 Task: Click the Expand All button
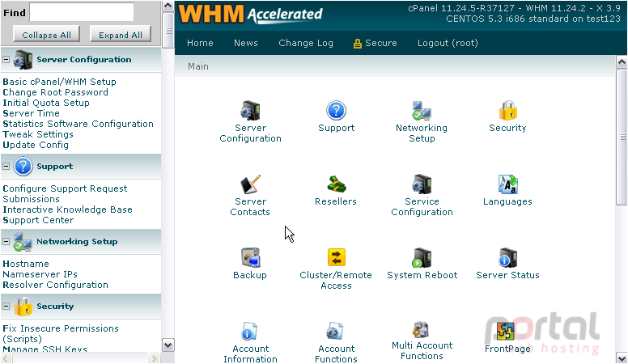click(120, 35)
